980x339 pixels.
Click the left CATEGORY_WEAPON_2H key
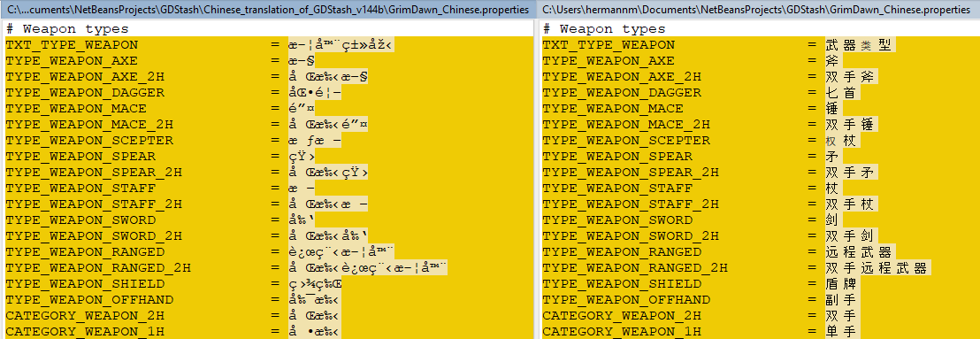tap(85, 315)
